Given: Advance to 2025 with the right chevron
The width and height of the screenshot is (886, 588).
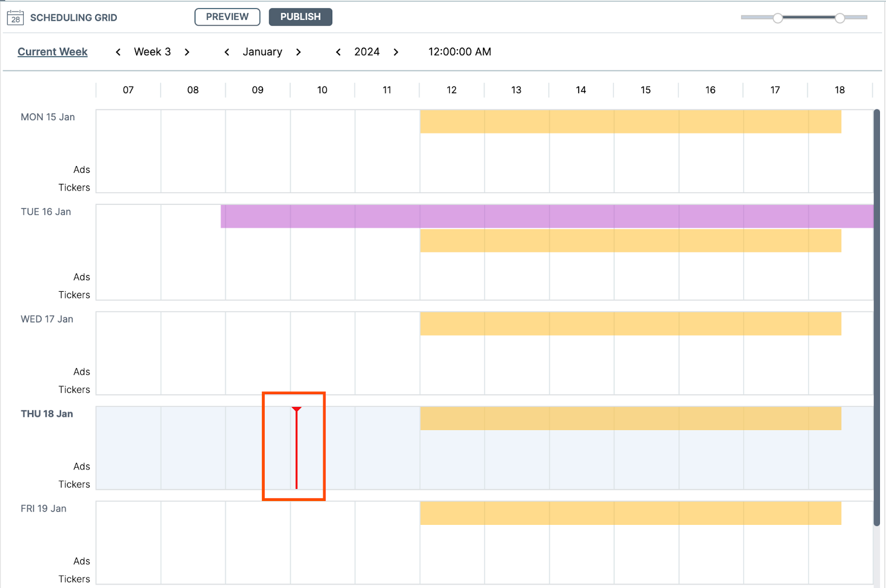Looking at the screenshot, I should 396,51.
